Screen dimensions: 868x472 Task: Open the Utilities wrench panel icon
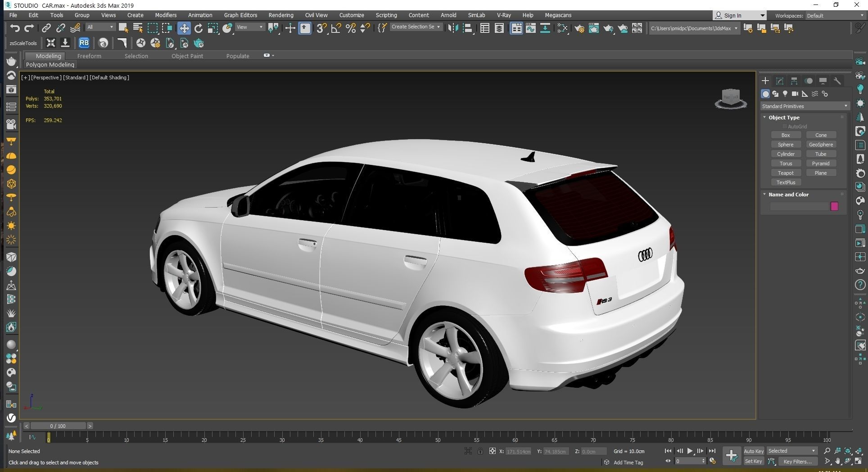click(x=837, y=81)
